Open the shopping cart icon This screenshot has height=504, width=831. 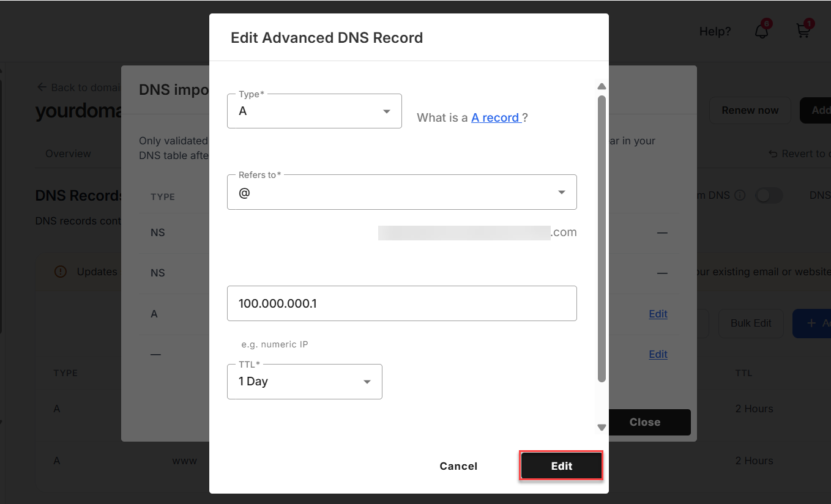tap(803, 31)
